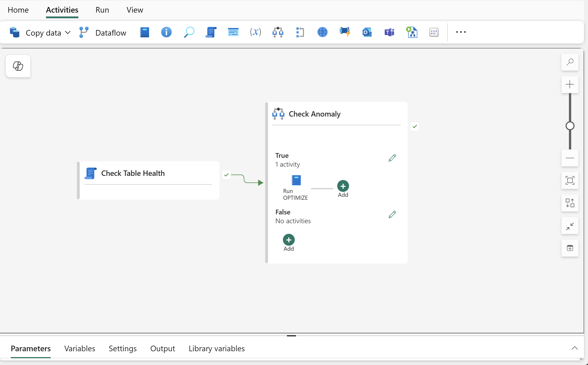Edit the True branch activities

pyautogui.click(x=392, y=158)
